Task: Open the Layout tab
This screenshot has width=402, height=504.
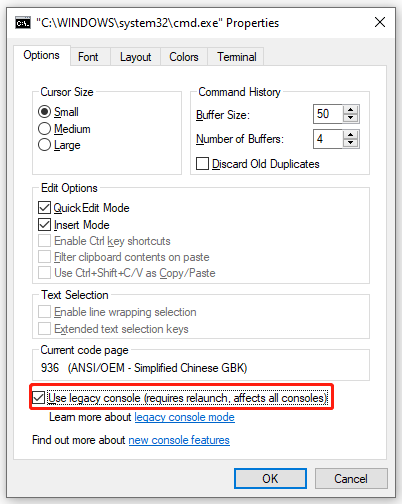Action: coord(135,57)
